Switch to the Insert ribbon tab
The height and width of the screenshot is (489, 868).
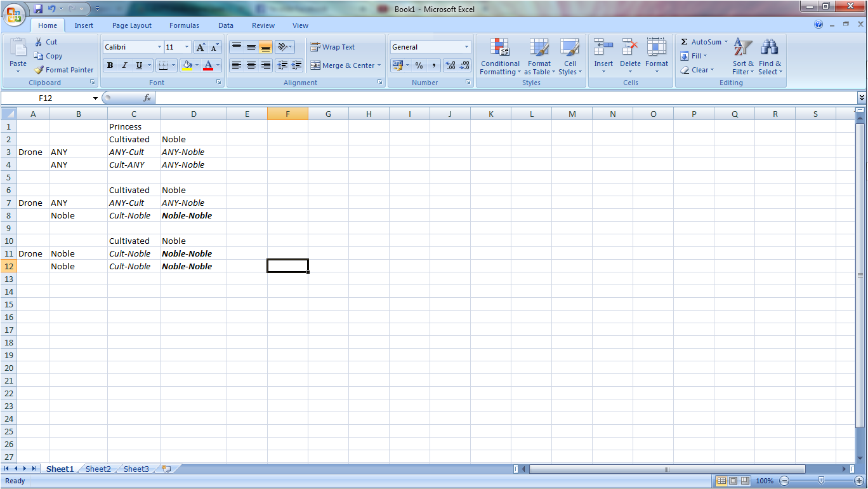tap(84, 25)
